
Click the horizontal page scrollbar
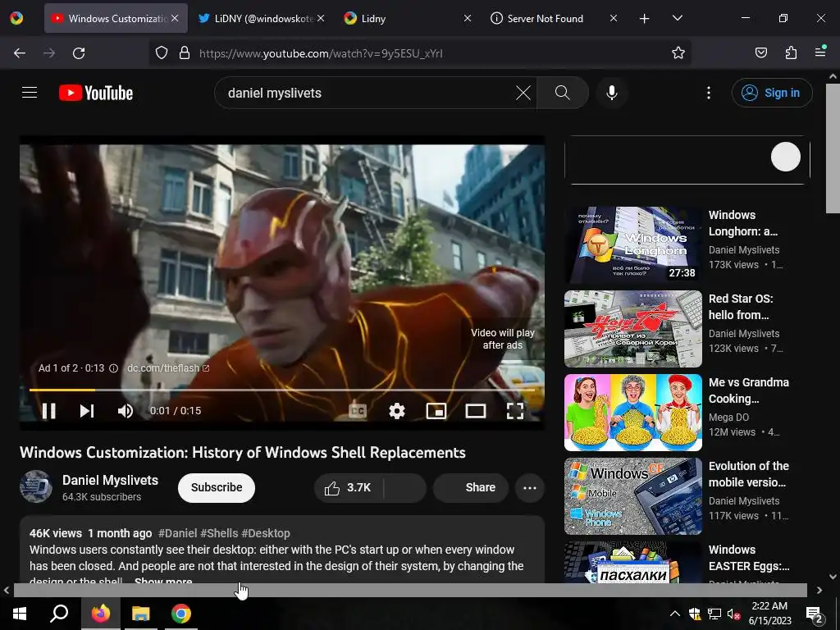click(410, 590)
